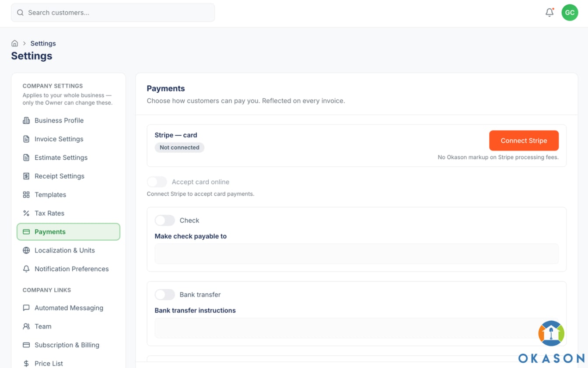588x368 pixels.
Task: Click the Stripe — card label
Action: 176,135
